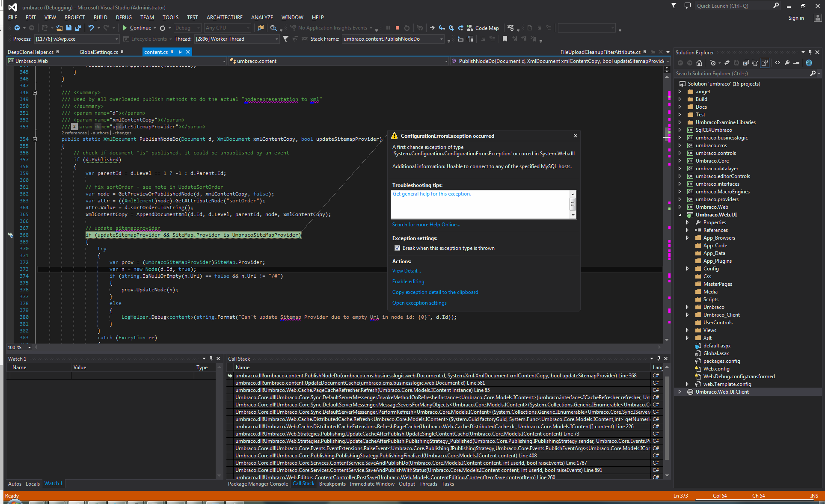The image size is (825, 504).
Task: Click the Solution Explorer Home icon
Action: [x=699, y=63]
